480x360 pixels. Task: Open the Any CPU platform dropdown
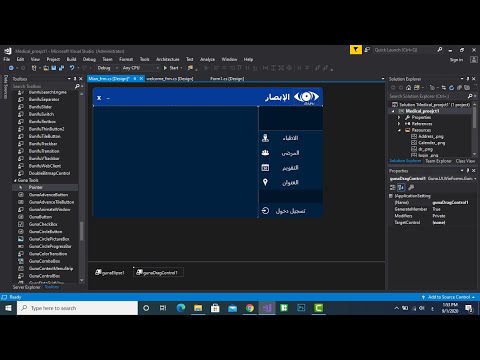coord(140,68)
